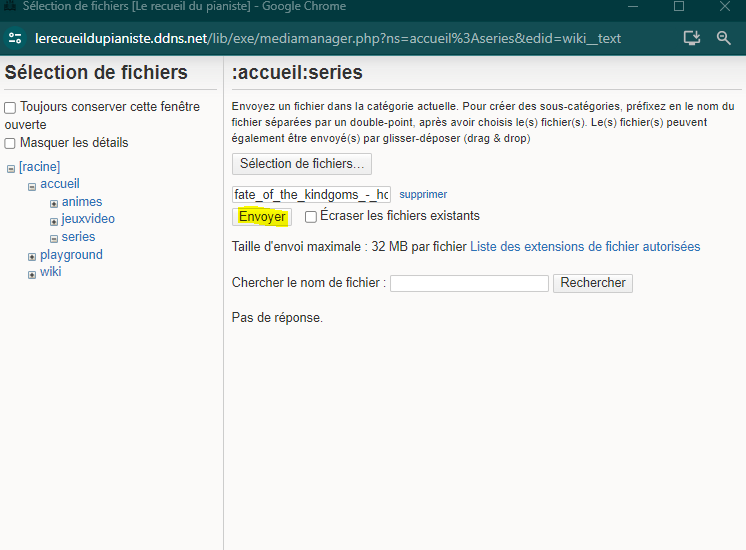Image resolution: width=746 pixels, height=550 pixels.
Task: Click the 'Sélection de fichiers…' button
Action: (x=302, y=163)
